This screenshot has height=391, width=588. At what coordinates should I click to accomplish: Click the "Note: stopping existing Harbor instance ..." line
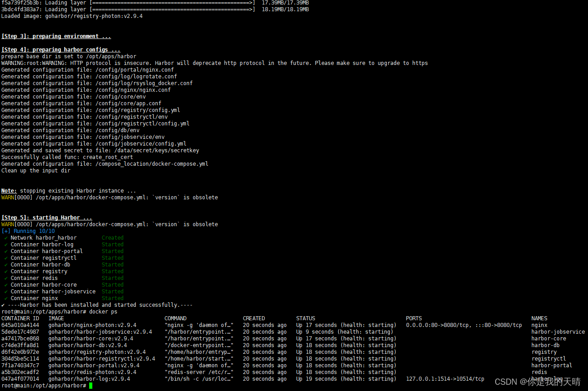tap(69, 191)
